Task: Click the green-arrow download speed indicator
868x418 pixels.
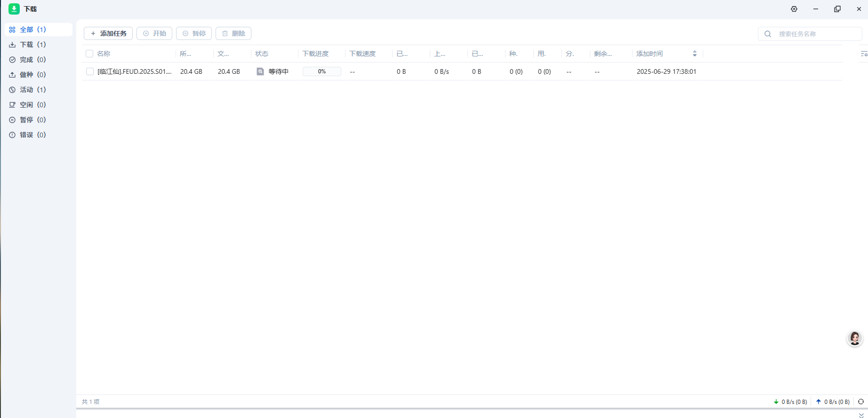Action: click(790, 402)
